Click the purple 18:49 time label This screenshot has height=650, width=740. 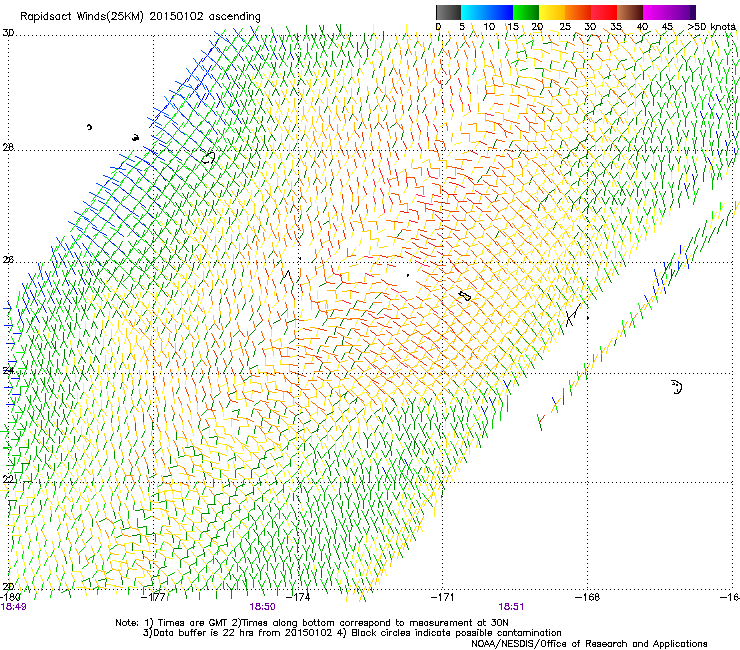(14, 607)
